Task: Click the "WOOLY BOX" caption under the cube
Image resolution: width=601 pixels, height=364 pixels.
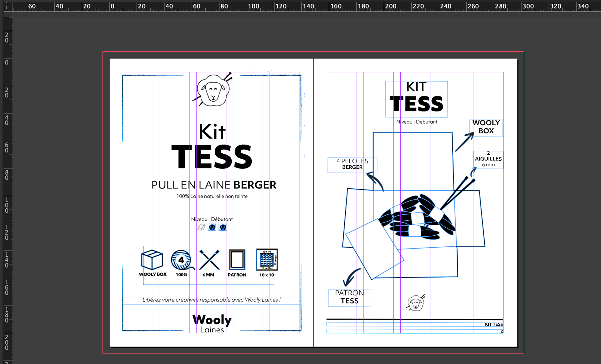Action: point(153,274)
